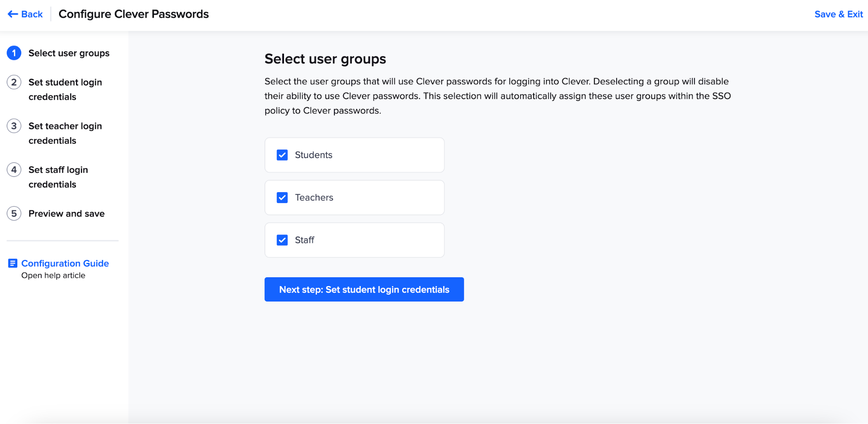Click the Open help article text
The width and height of the screenshot is (868, 424).
53,275
